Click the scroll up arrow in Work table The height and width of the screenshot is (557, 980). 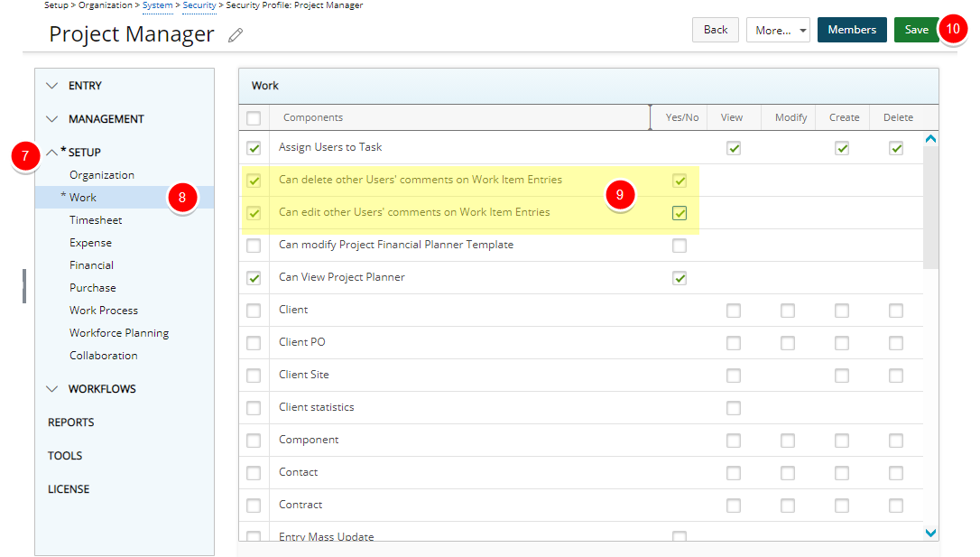tap(930, 139)
